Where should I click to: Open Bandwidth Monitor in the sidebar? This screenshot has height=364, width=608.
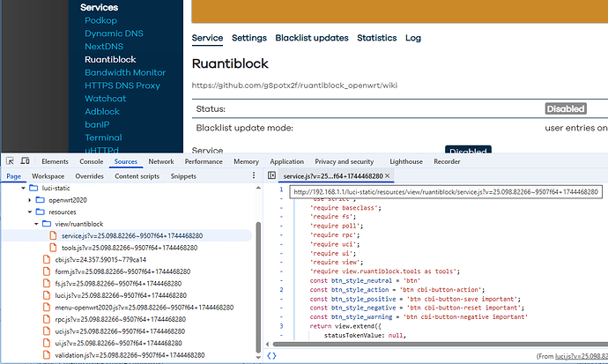coord(125,72)
